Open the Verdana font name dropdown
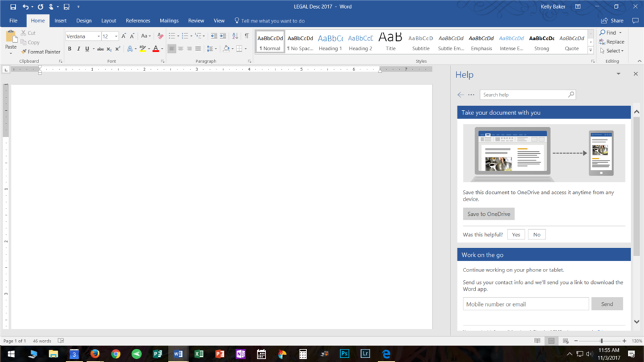This screenshot has height=362, width=644. point(99,37)
